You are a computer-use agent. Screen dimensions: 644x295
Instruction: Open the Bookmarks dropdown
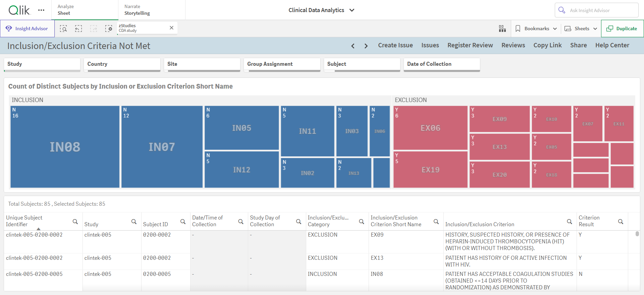[x=536, y=29]
